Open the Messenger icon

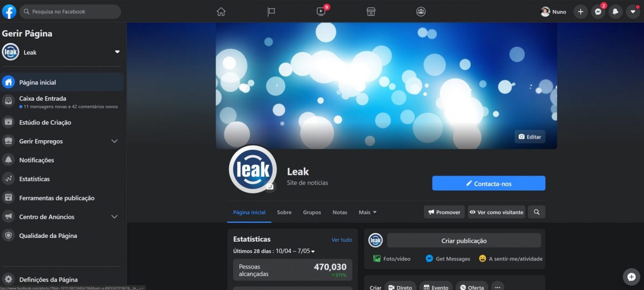(x=598, y=11)
